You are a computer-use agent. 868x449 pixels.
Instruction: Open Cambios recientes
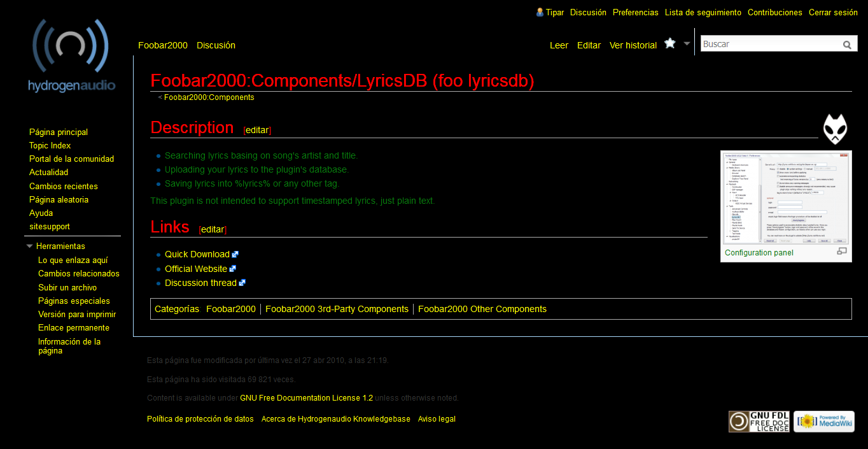[x=64, y=186]
